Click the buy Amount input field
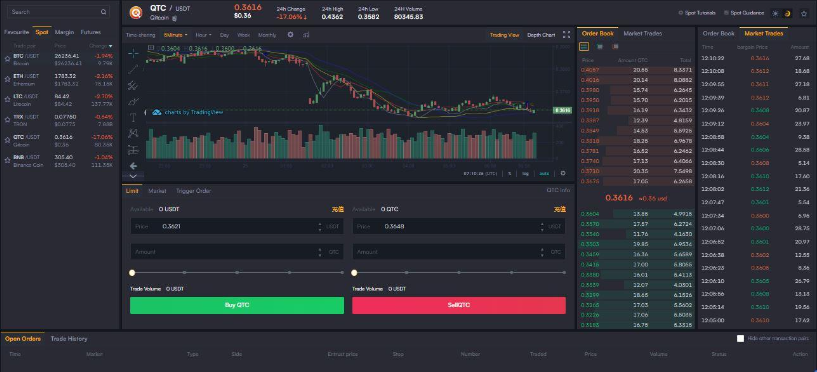The width and height of the screenshot is (817, 372). click(237, 252)
